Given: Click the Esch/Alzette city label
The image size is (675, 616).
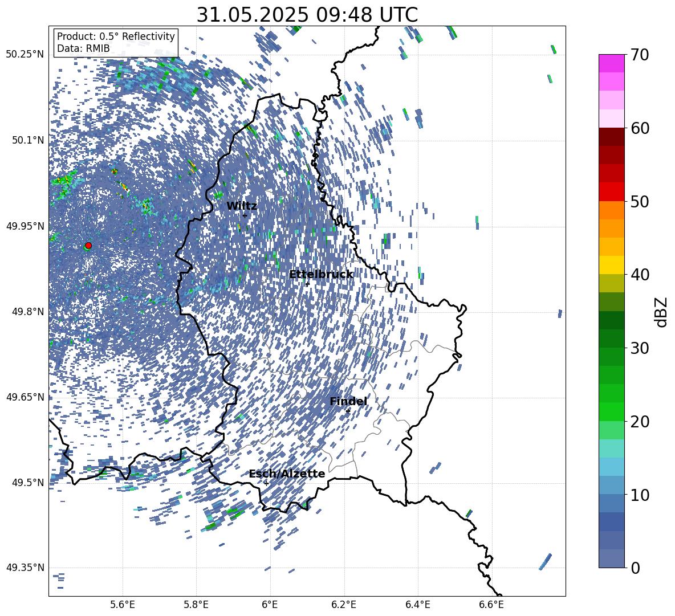Looking at the screenshot, I should click(287, 474).
